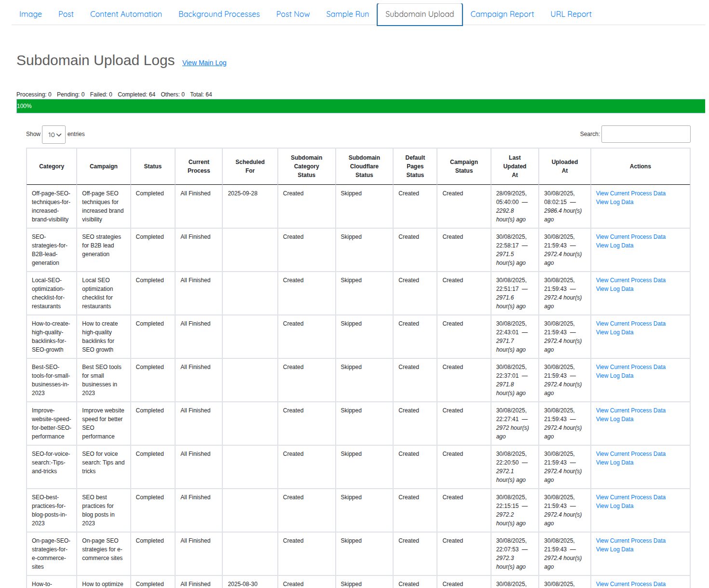The image size is (709, 588).
Task: View Log Data for e-commerce sites campaign
Action: [x=614, y=549]
